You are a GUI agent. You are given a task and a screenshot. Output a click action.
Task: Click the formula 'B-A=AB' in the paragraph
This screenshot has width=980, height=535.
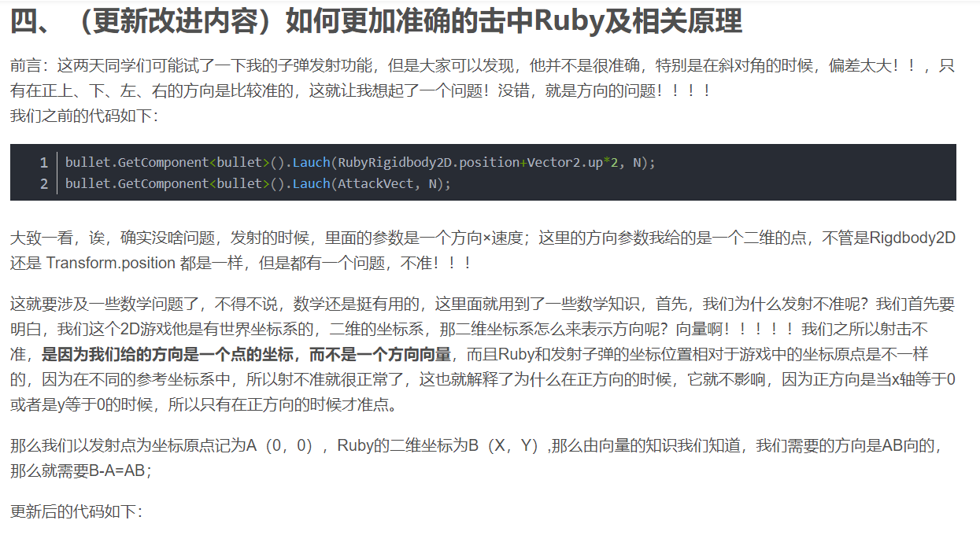[118, 471]
